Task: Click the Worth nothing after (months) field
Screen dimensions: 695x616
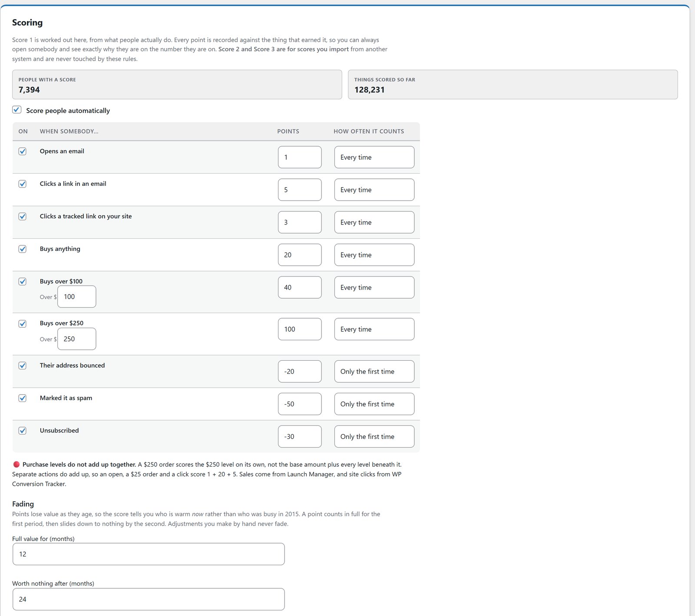Action: tap(149, 599)
